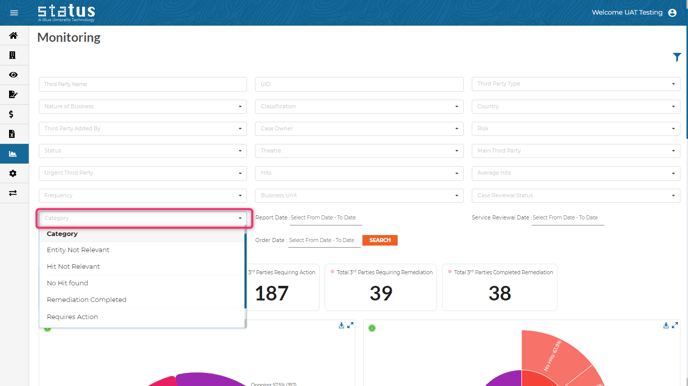This screenshot has height=386, width=688.
Task: Select Remediation Completed option
Action: click(x=142, y=300)
